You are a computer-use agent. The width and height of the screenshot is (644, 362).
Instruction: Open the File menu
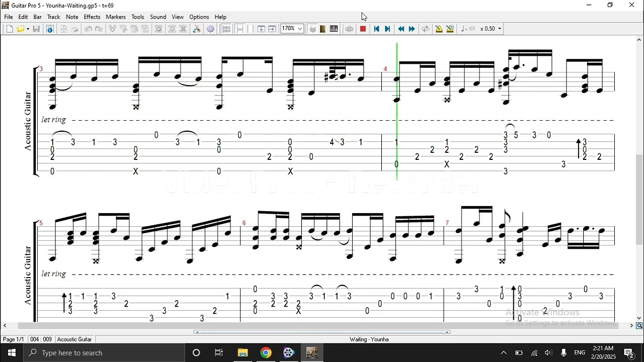click(x=9, y=17)
